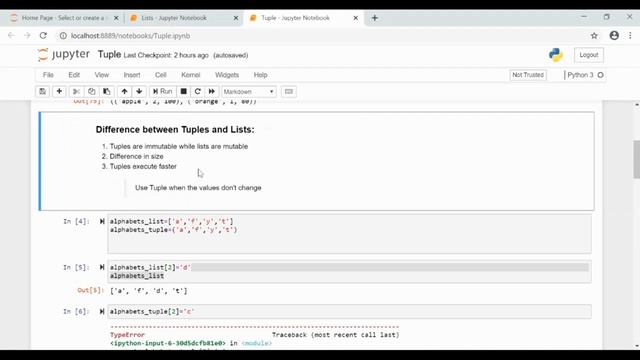Click the Python logo icon
Viewport: 640px width, 360px height.
click(556, 55)
